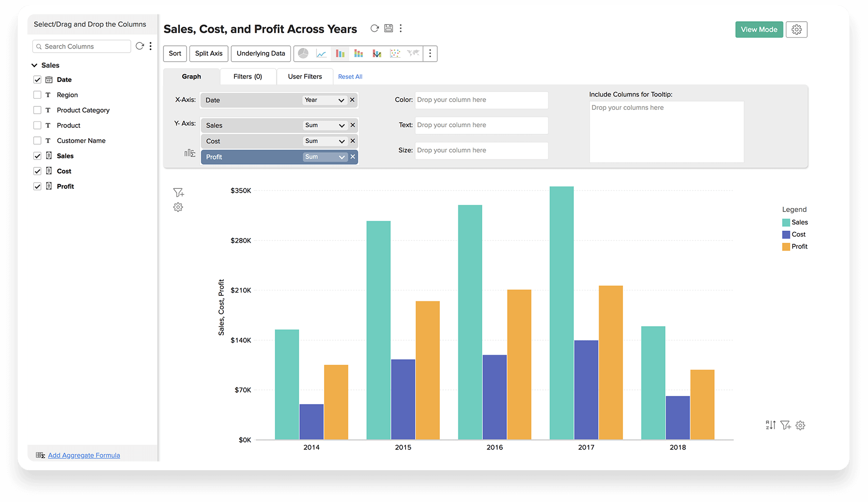The width and height of the screenshot is (868, 502).
Task: Switch to the line chart type
Action: click(321, 53)
